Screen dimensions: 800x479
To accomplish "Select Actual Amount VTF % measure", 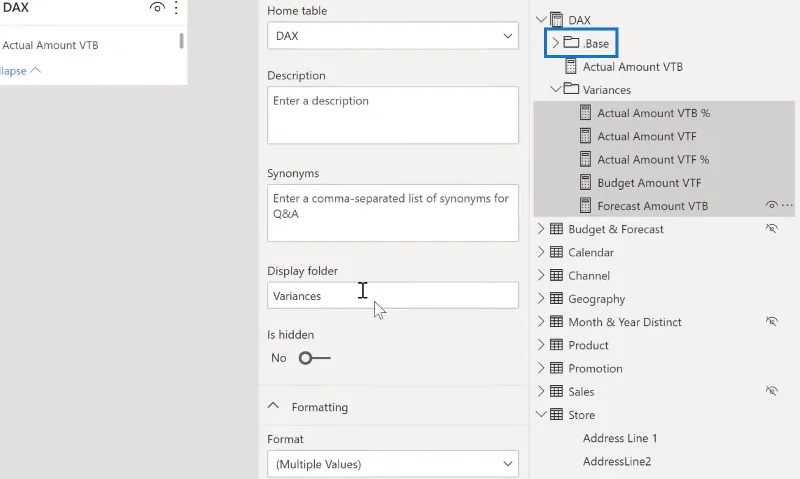I will pos(653,159).
